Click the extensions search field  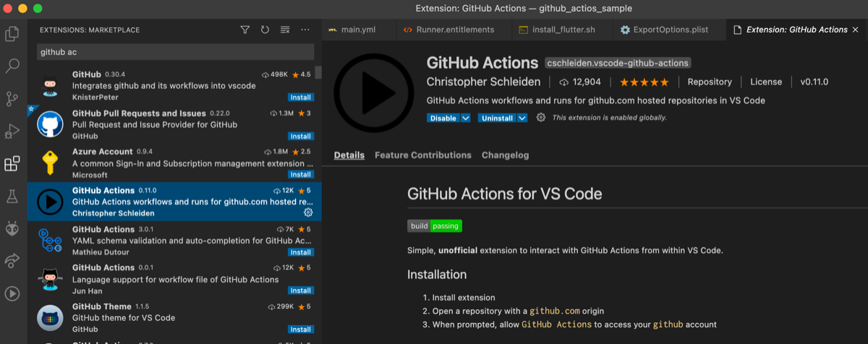tap(176, 52)
